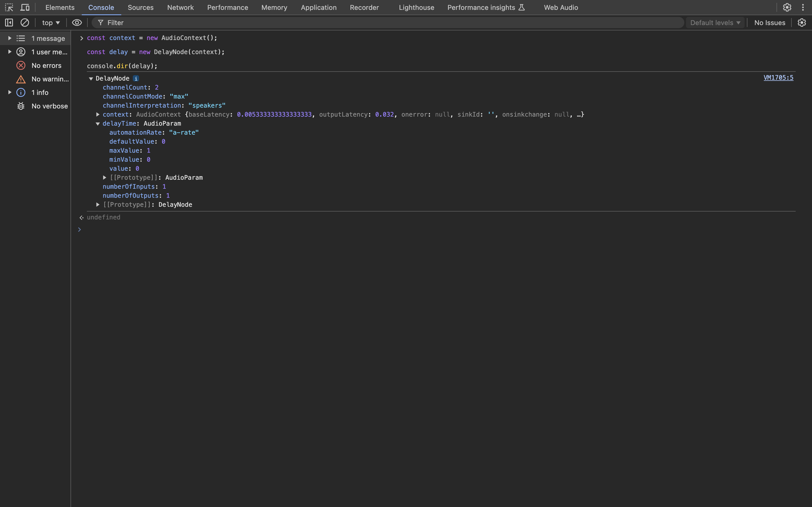
Task: Select the Default levels dropdown
Action: 714,22
